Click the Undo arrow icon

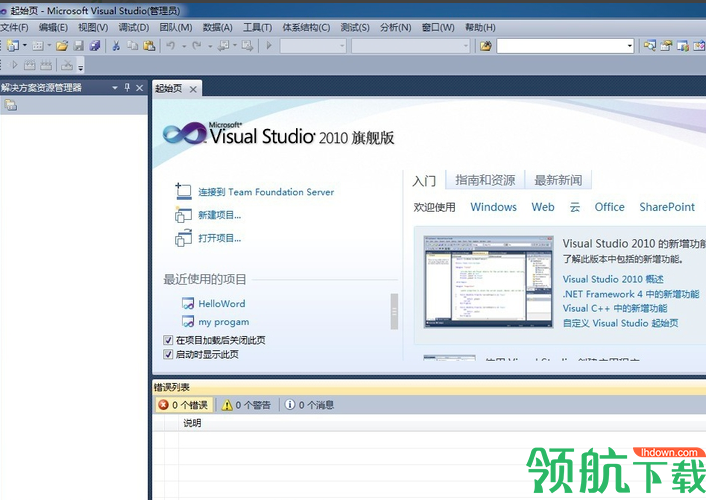171,45
